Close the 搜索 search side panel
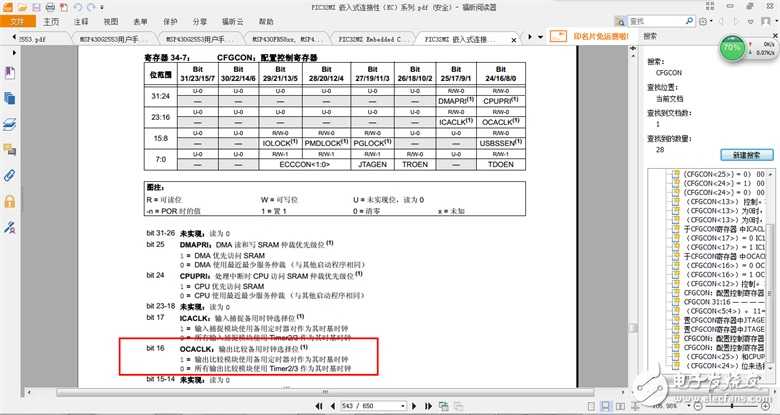This screenshot has height=415, width=780. [x=775, y=36]
